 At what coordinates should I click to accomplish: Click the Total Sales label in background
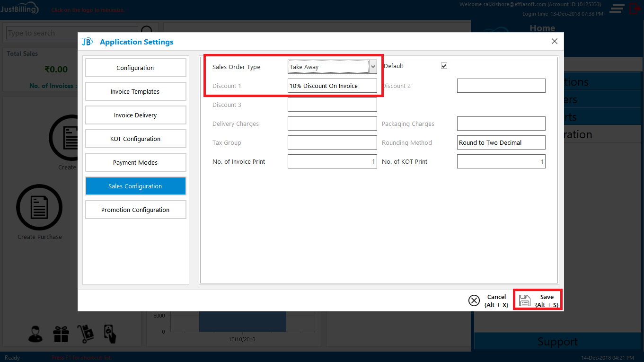click(22, 53)
